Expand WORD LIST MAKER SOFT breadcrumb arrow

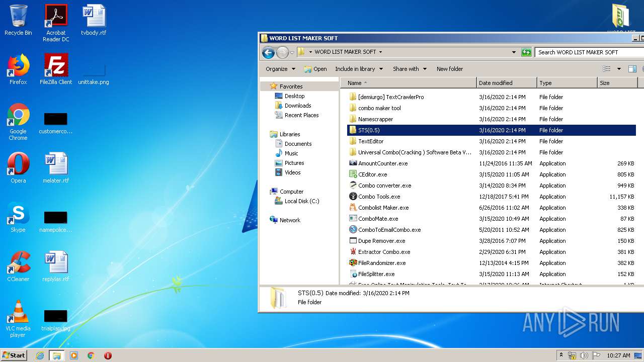(380, 52)
